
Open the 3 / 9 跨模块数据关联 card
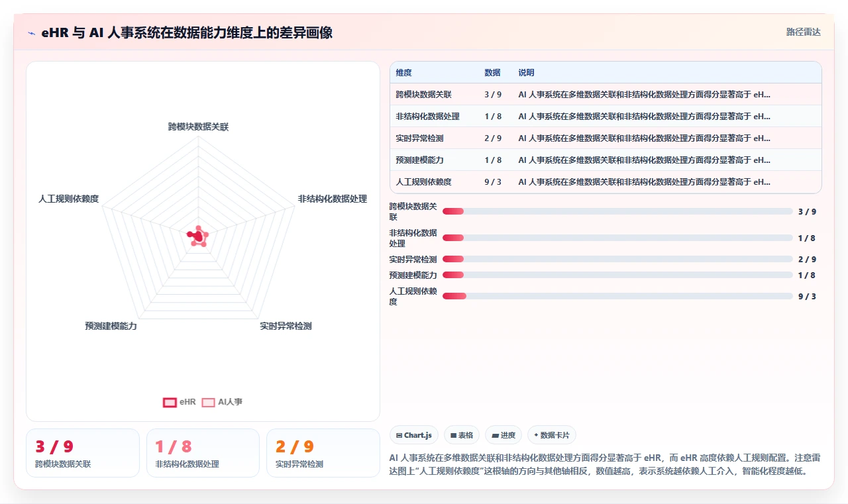[x=83, y=453]
